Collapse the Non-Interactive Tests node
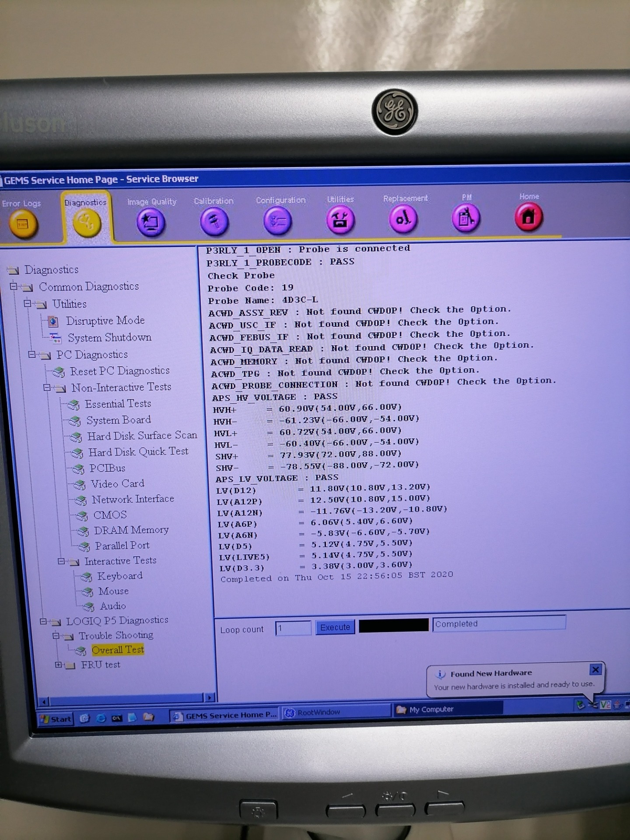630x840 pixels. 47,388
